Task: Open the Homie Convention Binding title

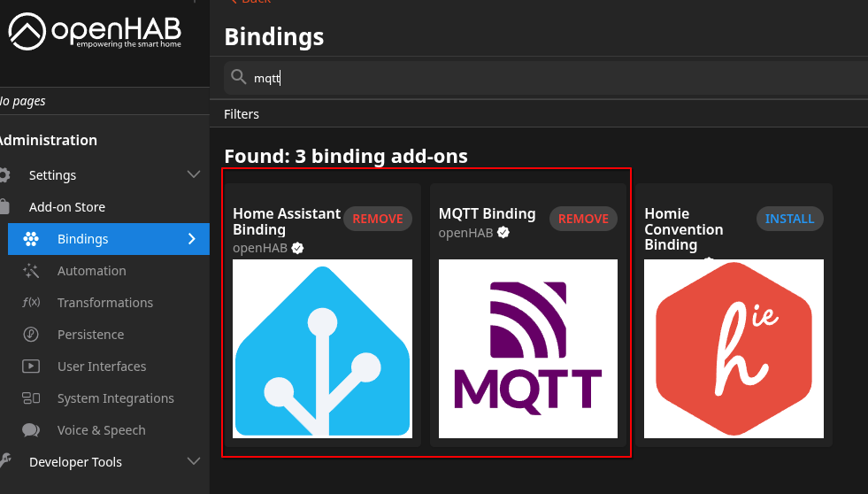Action: coord(684,229)
